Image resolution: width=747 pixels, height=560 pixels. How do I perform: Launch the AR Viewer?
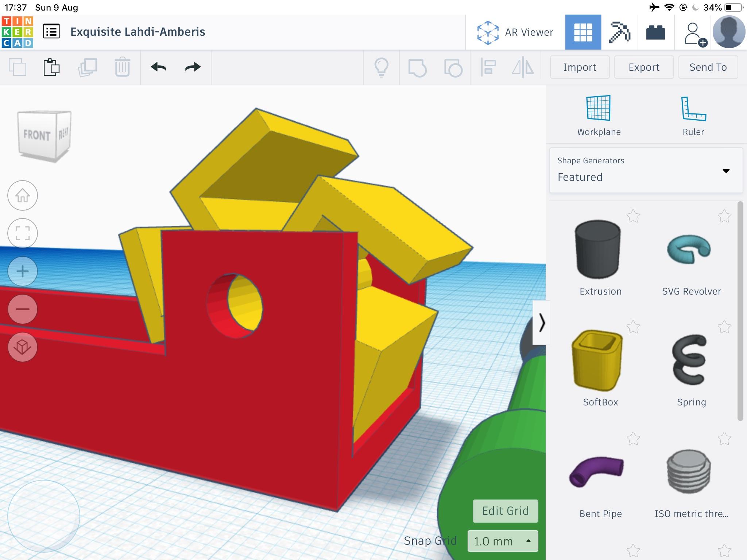[x=515, y=32]
